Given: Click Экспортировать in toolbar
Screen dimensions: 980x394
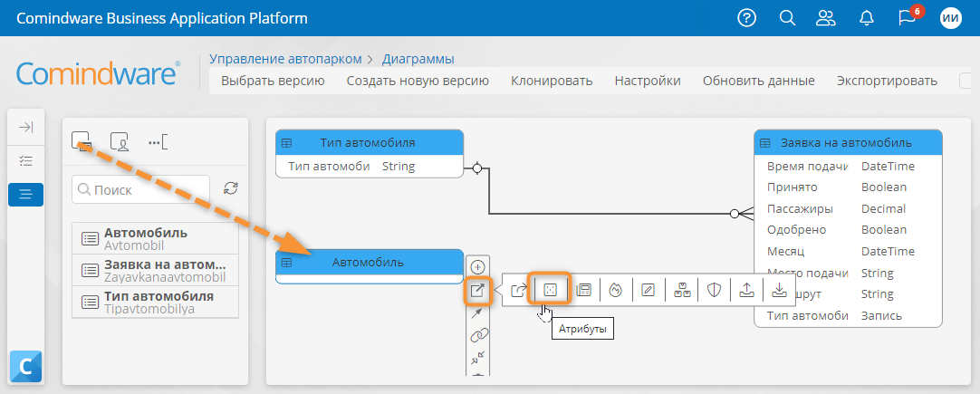Looking at the screenshot, I should 887,81.
